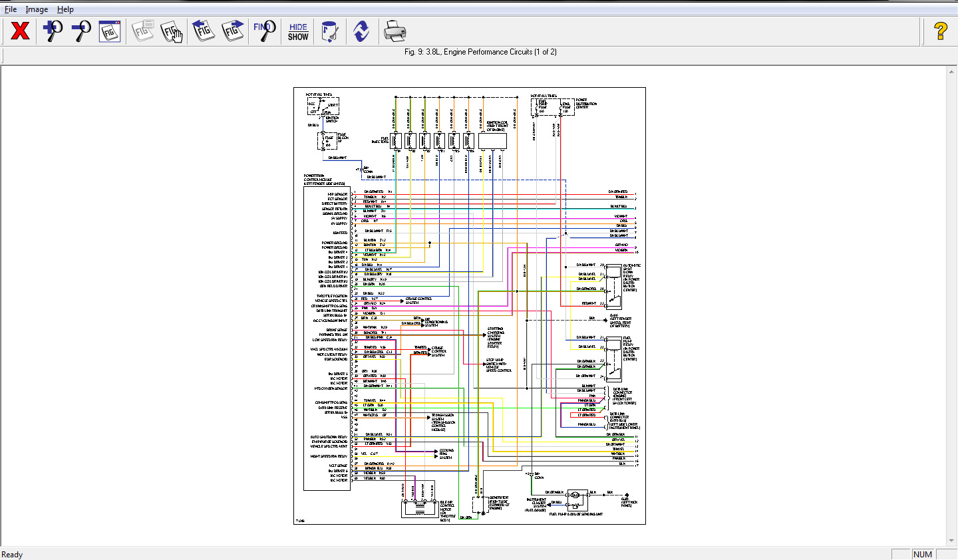
Task: Click the 'Fig. 9: 3.8L, Engine Performance Circuits' title
Action: coord(480,52)
